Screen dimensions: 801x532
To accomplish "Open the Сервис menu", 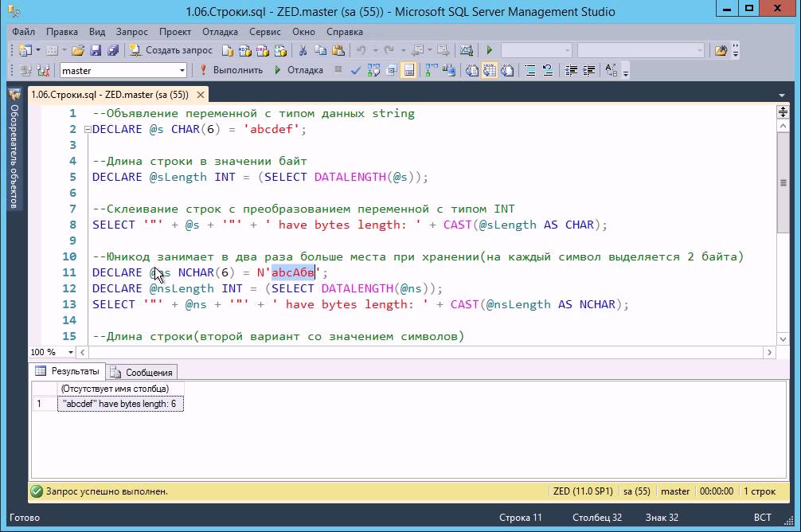I will pyautogui.click(x=264, y=32).
